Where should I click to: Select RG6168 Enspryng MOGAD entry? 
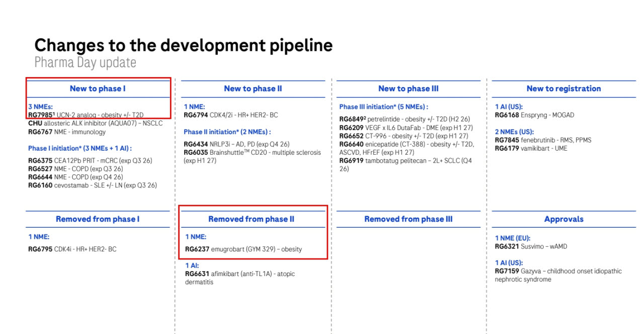pos(534,115)
